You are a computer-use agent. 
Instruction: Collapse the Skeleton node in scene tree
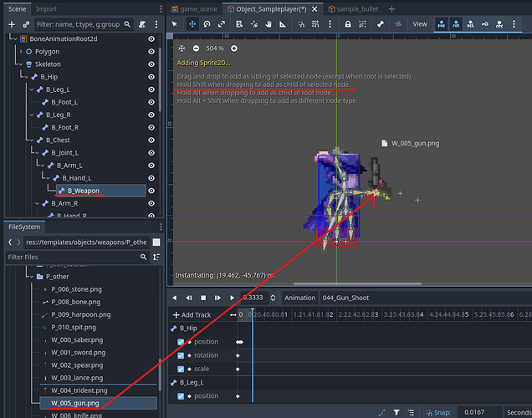[x=20, y=64]
